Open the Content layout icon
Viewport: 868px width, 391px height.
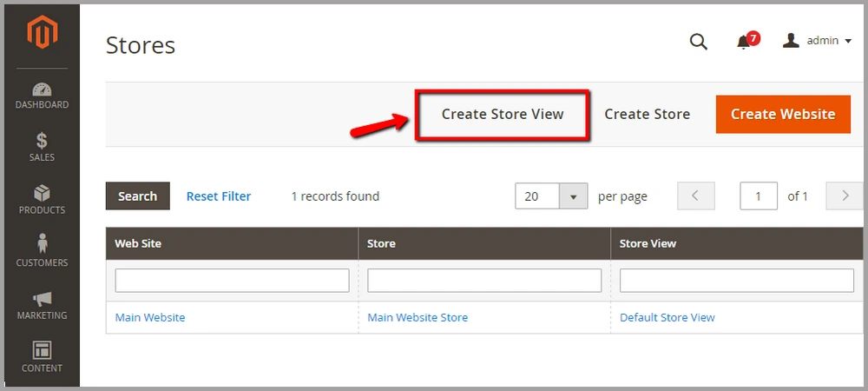(42, 350)
